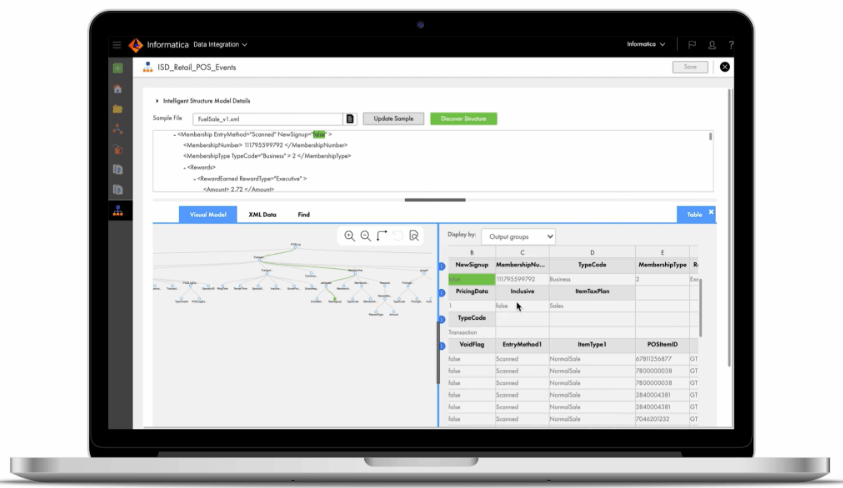
Task: Zoom out on the visual model
Action: click(x=366, y=236)
